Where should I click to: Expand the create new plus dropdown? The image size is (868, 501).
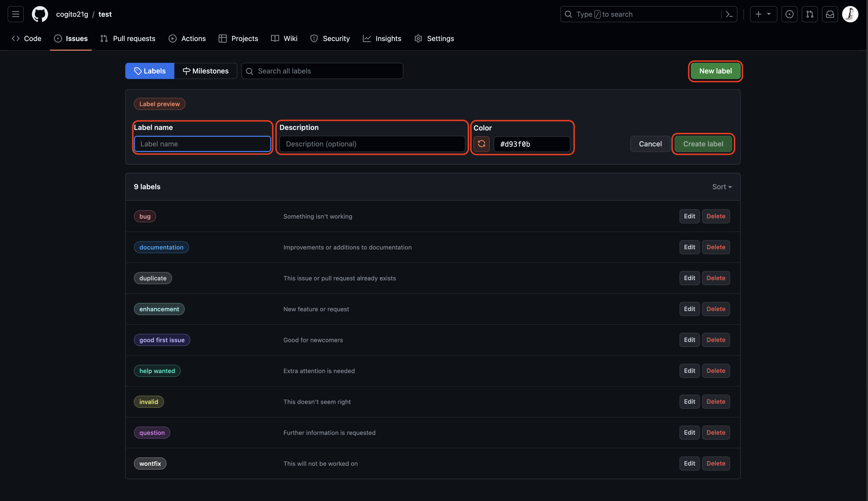click(763, 14)
